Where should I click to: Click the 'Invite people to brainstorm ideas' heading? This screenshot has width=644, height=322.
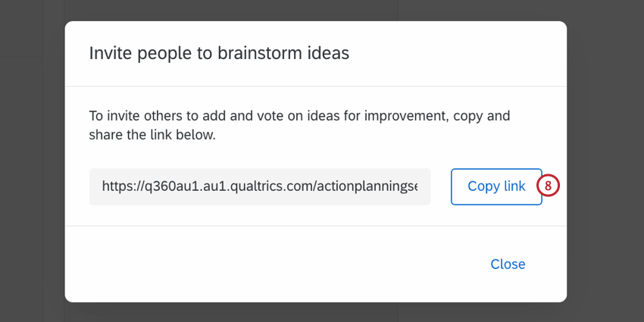(x=219, y=53)
